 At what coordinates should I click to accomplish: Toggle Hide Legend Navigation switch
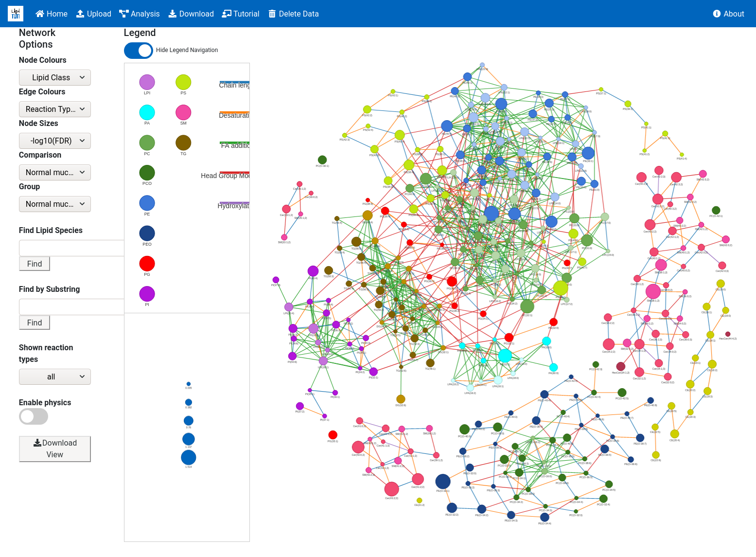pos(139,50)
